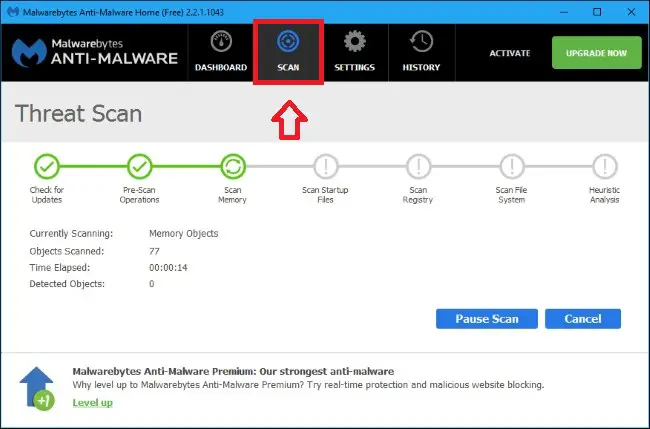Click the Scan Startup Files step icon

click(326, 167)
